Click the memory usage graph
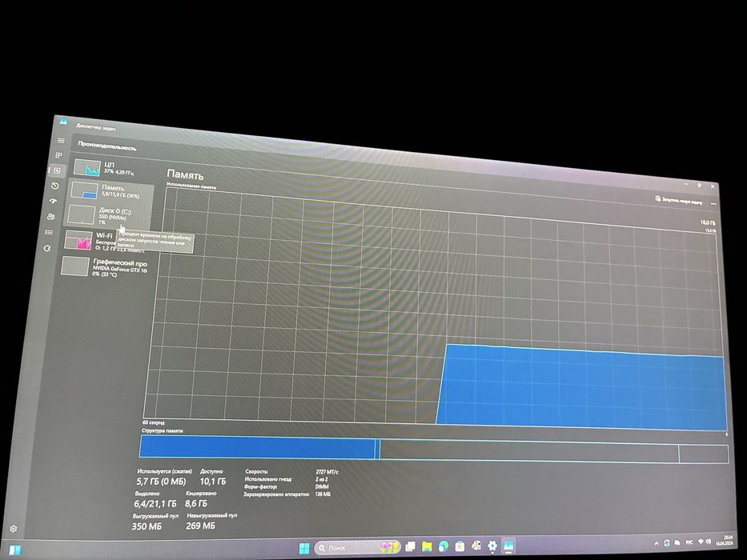Screen dimensions: 747x560 click(436, 310)
